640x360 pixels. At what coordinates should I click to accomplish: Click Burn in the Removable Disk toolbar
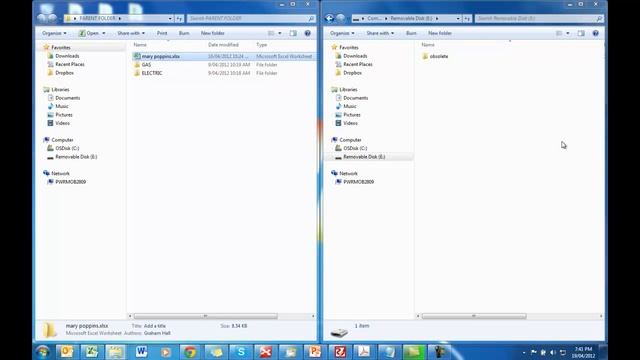pyautogui.click(x=411, y=33)
